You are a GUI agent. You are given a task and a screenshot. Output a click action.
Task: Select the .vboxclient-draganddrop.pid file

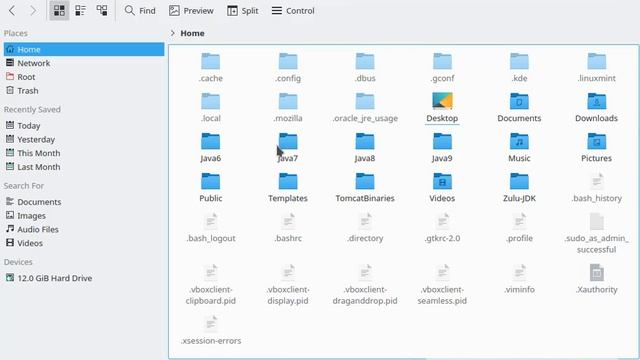[365, 284]
